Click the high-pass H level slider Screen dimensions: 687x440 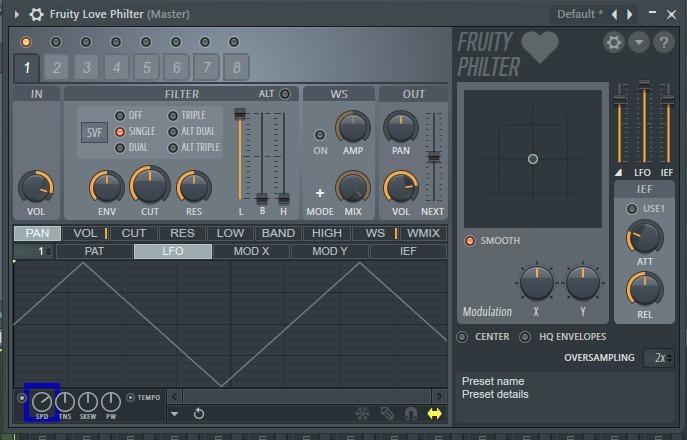coord(284,156)
